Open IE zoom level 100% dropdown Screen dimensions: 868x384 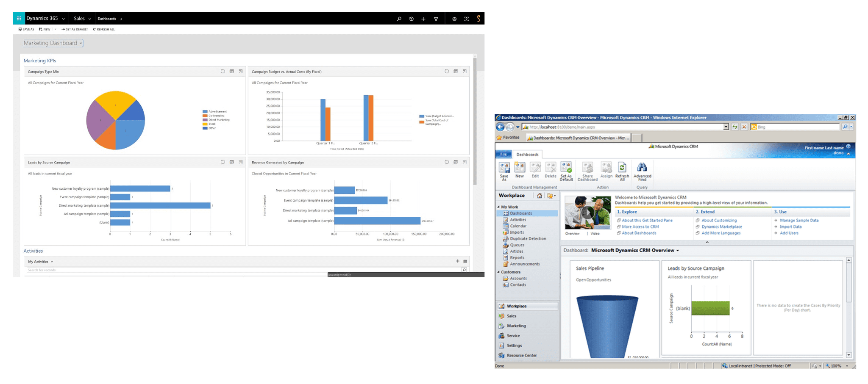tap(847, 366)
